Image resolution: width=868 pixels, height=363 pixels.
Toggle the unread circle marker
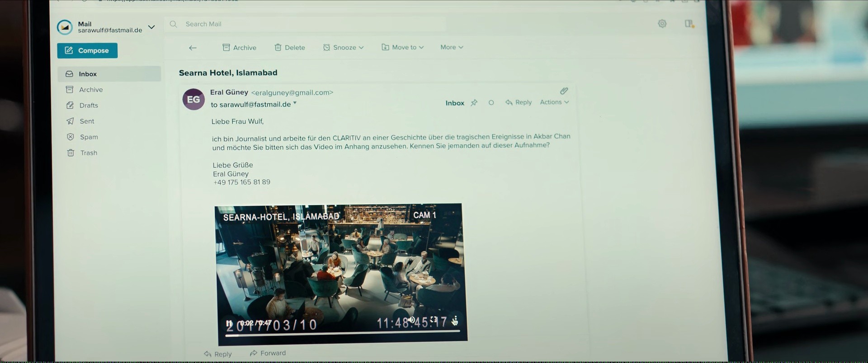click(x=491, y=102)
